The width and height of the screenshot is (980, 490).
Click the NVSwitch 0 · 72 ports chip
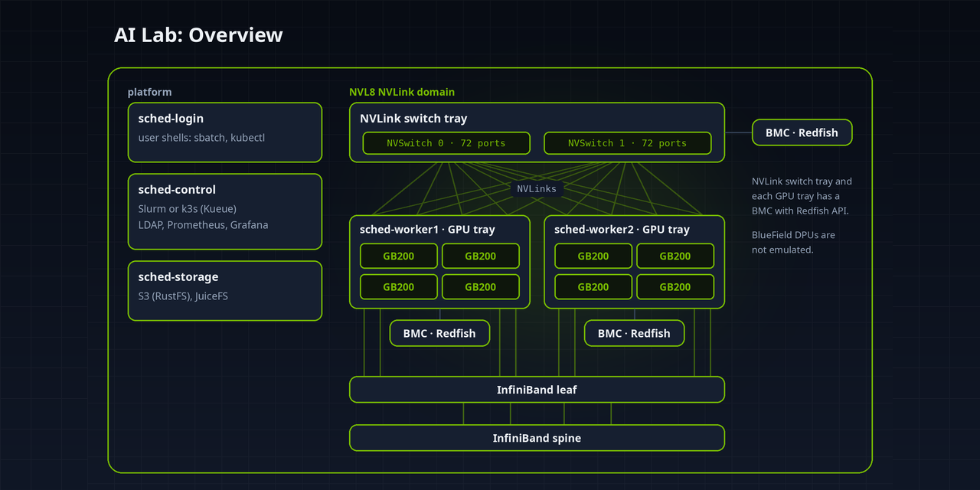(446, 143)
